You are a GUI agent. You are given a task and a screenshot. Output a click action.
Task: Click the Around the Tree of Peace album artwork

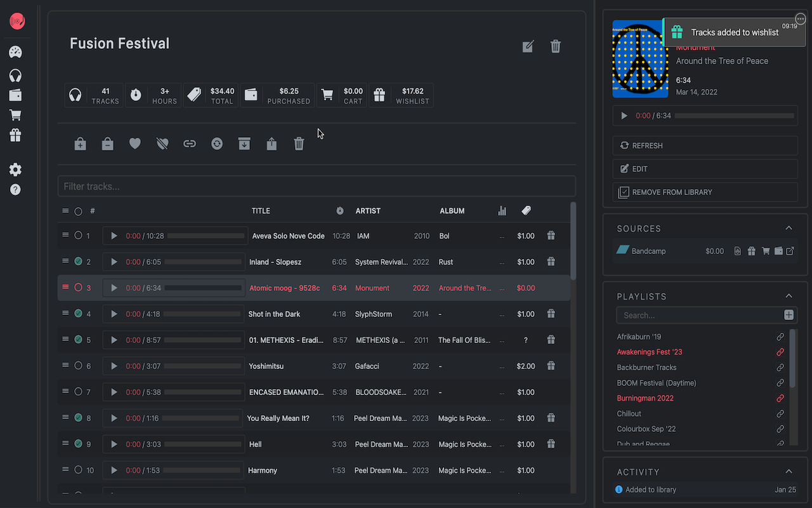[x=640, y=58]
